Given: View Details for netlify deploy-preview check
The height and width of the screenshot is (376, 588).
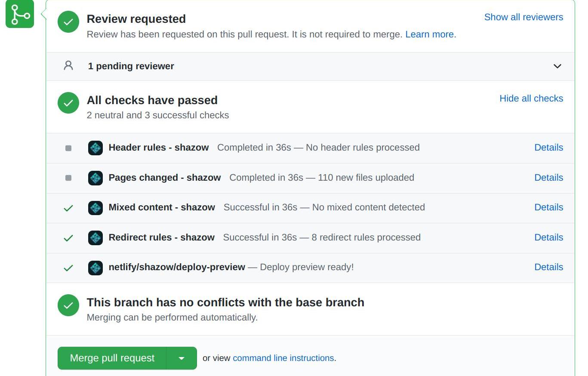Looking at the screenshot, I should click(548, 267).
